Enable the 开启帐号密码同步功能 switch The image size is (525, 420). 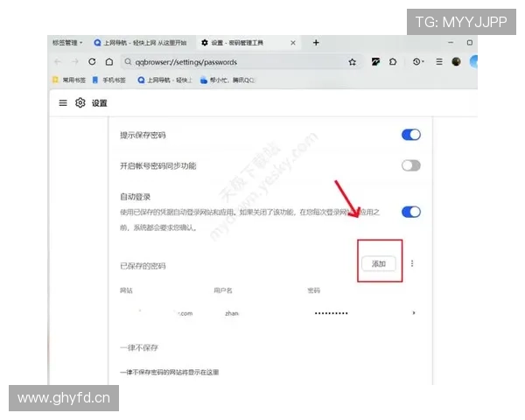[411, 165]
